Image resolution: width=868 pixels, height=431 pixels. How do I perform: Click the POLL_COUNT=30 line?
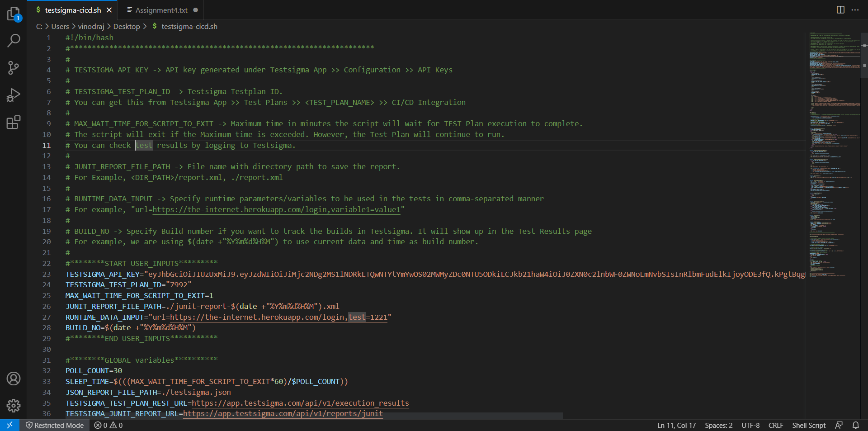tap(94, 370)
